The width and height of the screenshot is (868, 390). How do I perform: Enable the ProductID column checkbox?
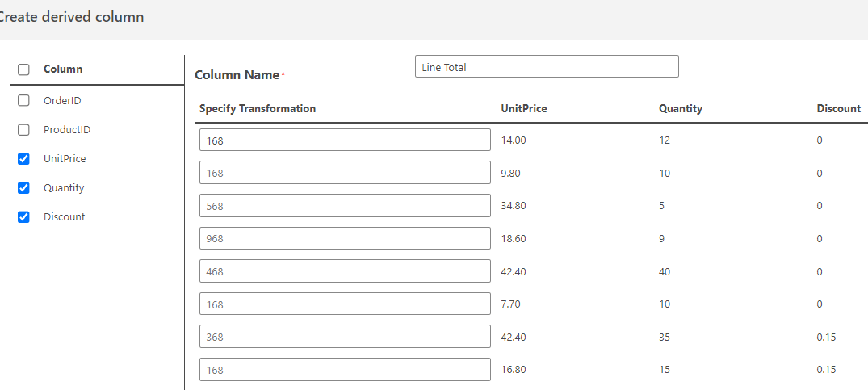click(x=23, y=130)
